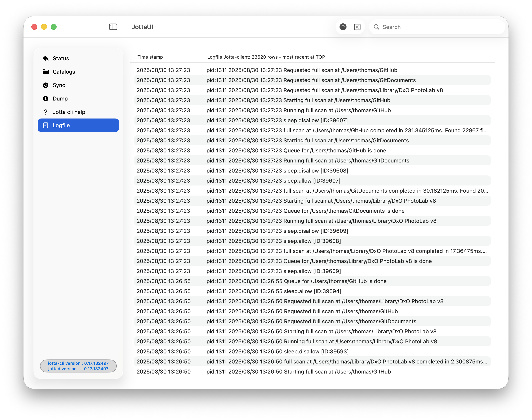
Task: Select row: 13:26:50 Running full scan at DxO PhotoLab v8
Action: tap(312, 341)
